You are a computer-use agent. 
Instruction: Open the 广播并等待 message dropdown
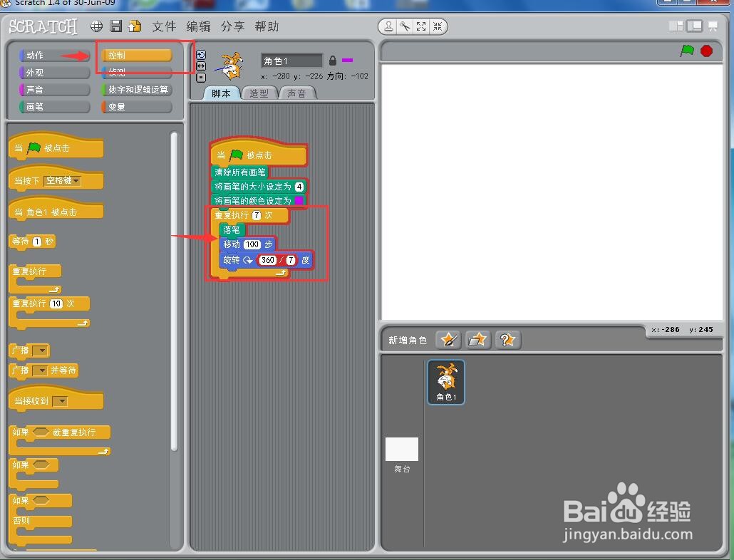[41, 370]
